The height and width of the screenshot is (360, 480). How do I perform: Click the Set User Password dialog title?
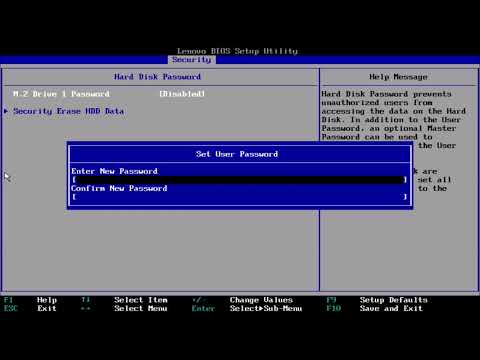237,154
